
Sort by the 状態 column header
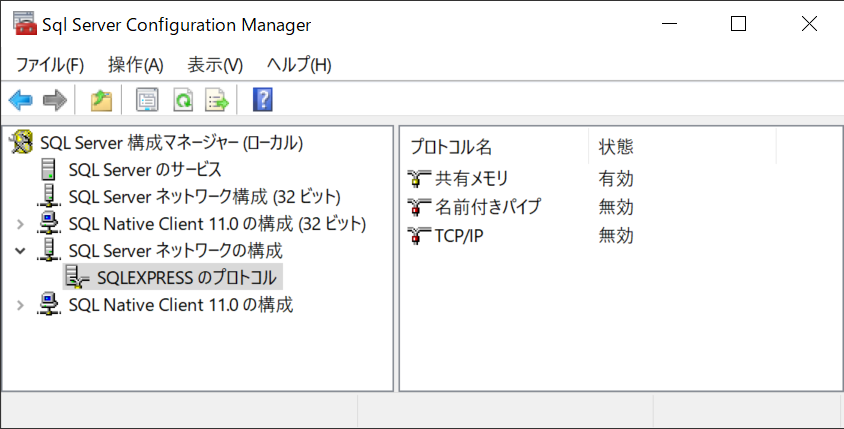pos(616,147)
